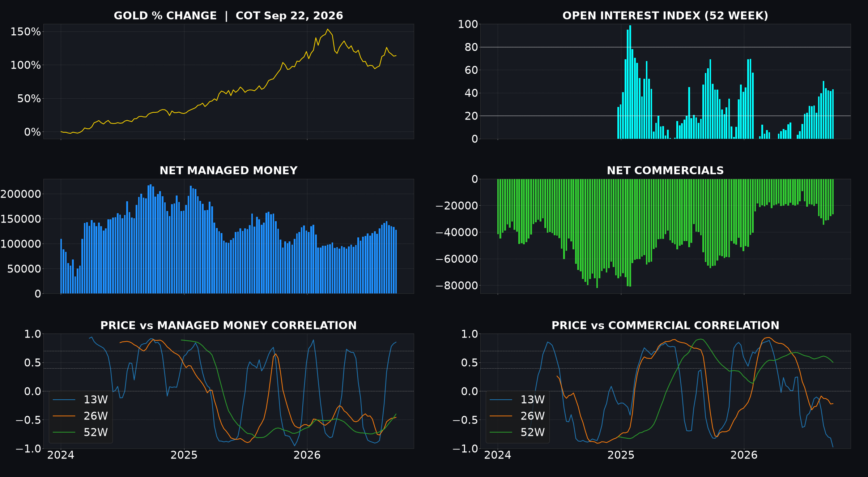
Task: Click the PRICE vs COMMERCIAL CORRELATION title
Action: (665, 325)
